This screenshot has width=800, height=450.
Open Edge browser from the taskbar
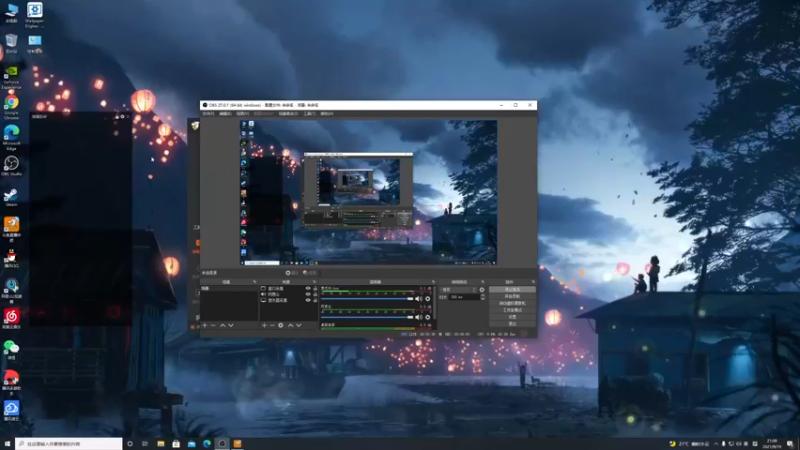[207, 444]
